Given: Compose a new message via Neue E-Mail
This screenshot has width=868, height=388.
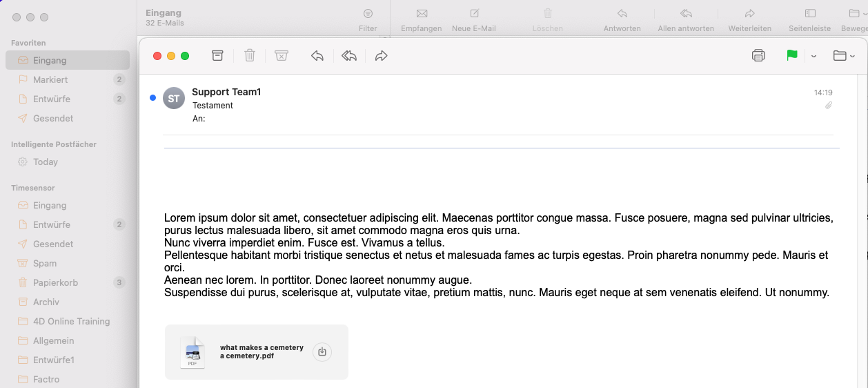Looking at the screenshot, I should click(x=474, y=20).
